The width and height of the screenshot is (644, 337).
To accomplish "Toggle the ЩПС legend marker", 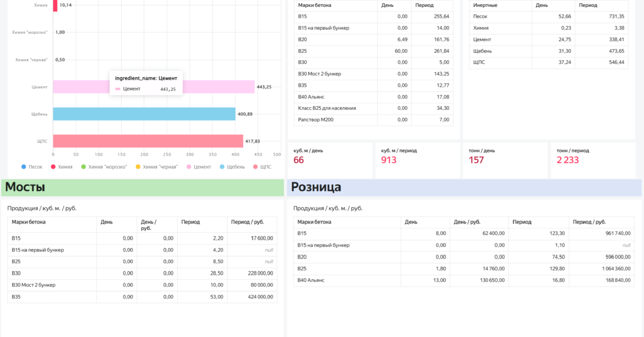I will [x=255, y=167].
